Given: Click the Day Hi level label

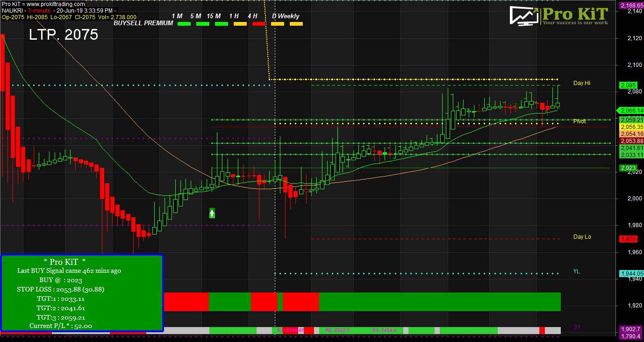Looking at the screenshot, I should pyautogui.click(x=581, y=83).
